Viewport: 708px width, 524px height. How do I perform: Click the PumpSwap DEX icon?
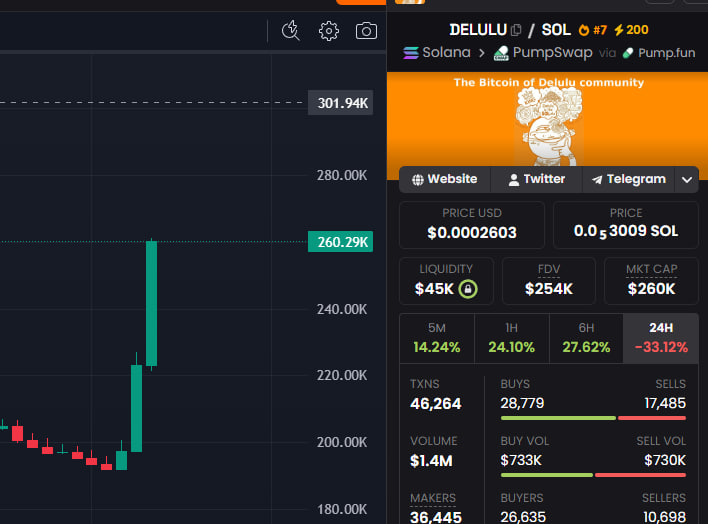click(x=501, y=53)
